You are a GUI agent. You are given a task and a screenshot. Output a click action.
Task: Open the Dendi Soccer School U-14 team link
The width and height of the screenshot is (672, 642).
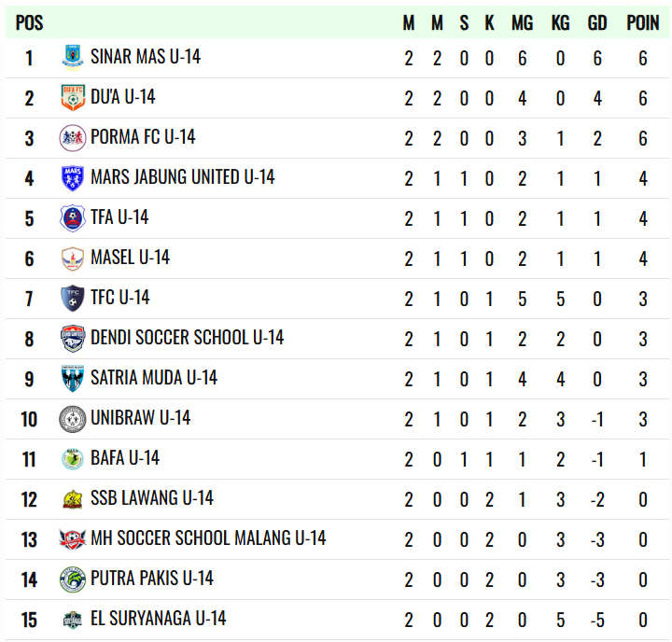tap(187, 338)
